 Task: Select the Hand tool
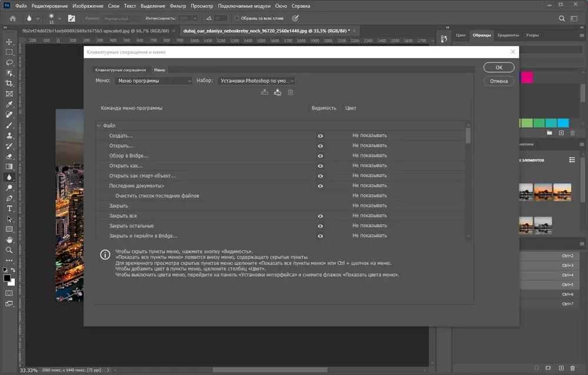(x=9, y=240)
